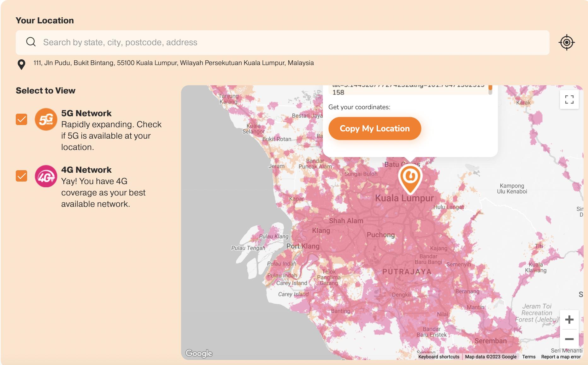
Task: Select the search magnifier icon
Action: (x=31, y=42)
